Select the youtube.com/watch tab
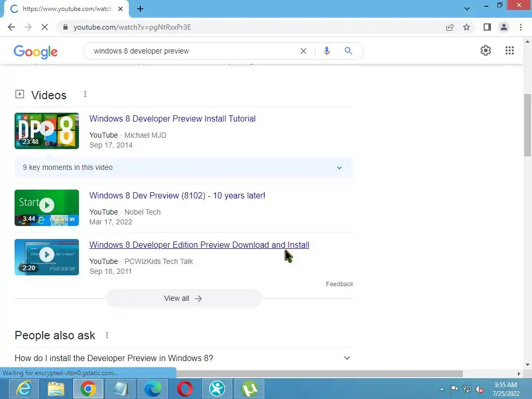532x399 pixels. pos(66,9)
